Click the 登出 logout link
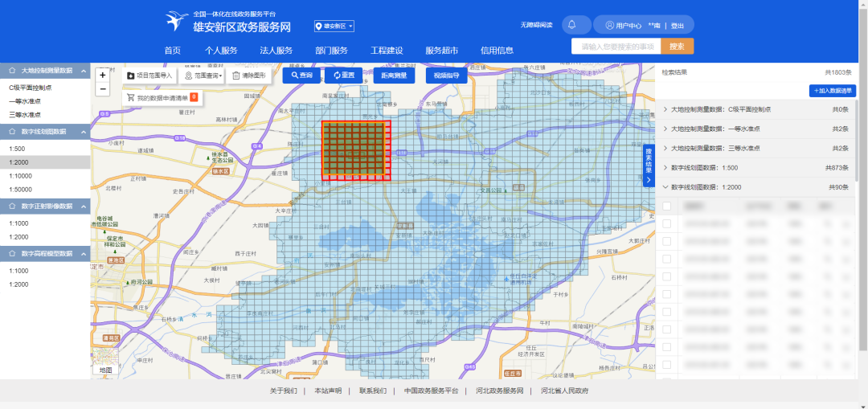 click(678, 26)
